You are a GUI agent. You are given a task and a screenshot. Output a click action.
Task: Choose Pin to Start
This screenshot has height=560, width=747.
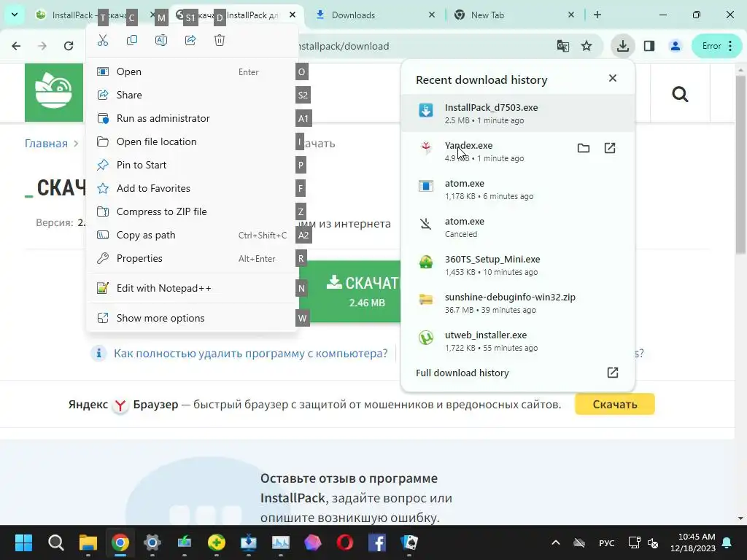tap(192, 165)
